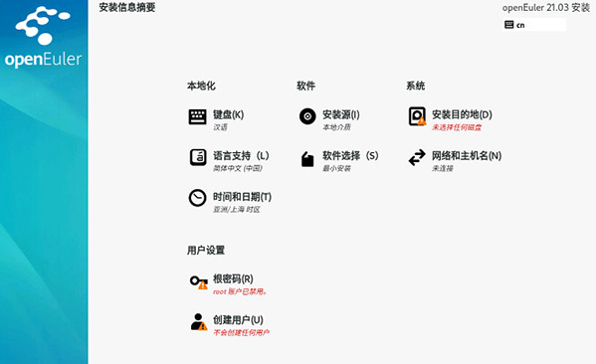This screenshot has width=596, height=364.
Task: Click the 汉语 keyboard status text
Action: [x=220, y=127]
